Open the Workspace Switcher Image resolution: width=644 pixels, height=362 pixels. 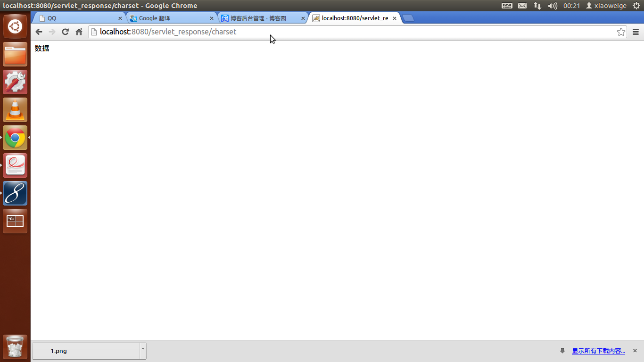click(15, 221)
